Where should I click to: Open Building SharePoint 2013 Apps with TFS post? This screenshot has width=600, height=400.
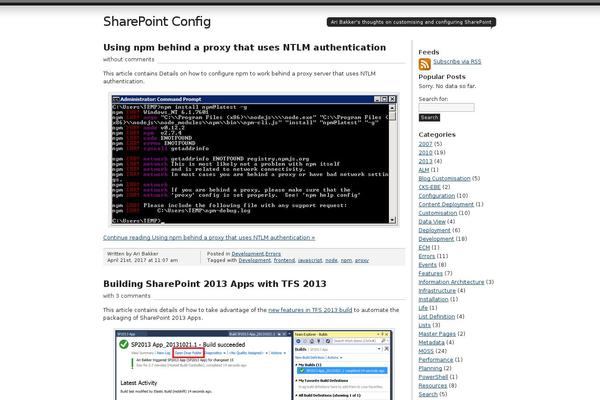[215, 284]
